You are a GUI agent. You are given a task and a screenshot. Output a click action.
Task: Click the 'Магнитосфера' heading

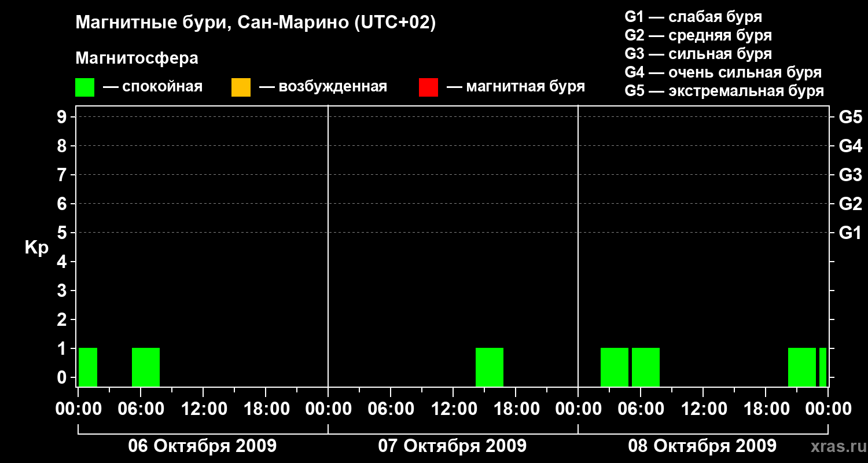[137, 58]
